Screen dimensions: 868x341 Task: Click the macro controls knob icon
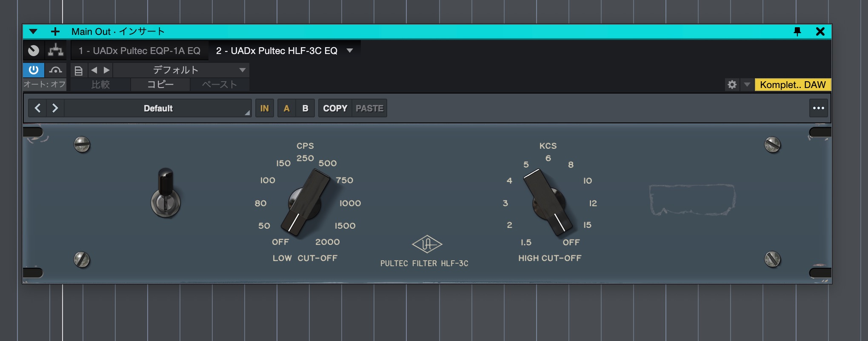pos(34,51)
